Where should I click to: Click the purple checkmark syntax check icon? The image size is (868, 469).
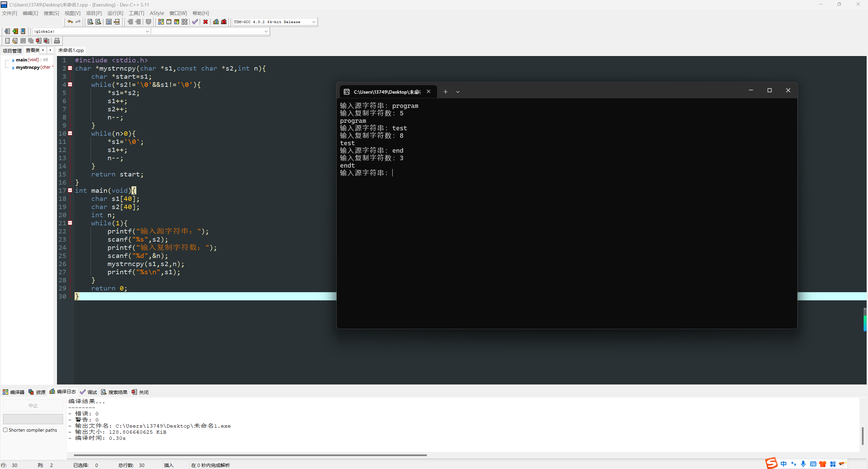pyautogui.click(x=195, y=22)
